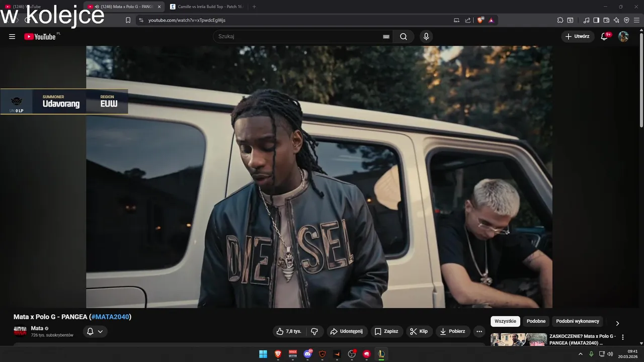
Task: Open the #MATA2040 hashtag link
Action: click(110, 317)
